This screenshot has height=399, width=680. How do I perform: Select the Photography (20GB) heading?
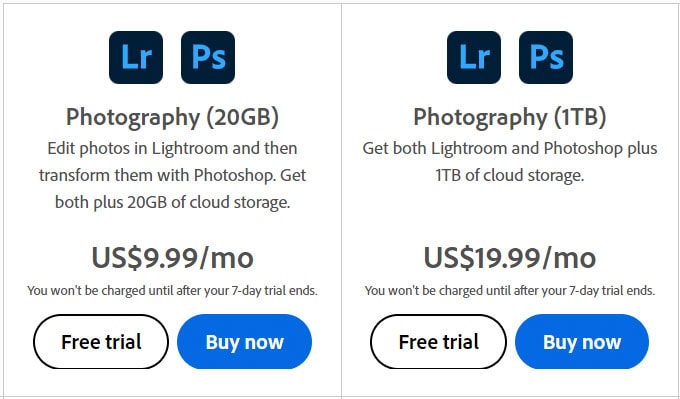(172, 118)
